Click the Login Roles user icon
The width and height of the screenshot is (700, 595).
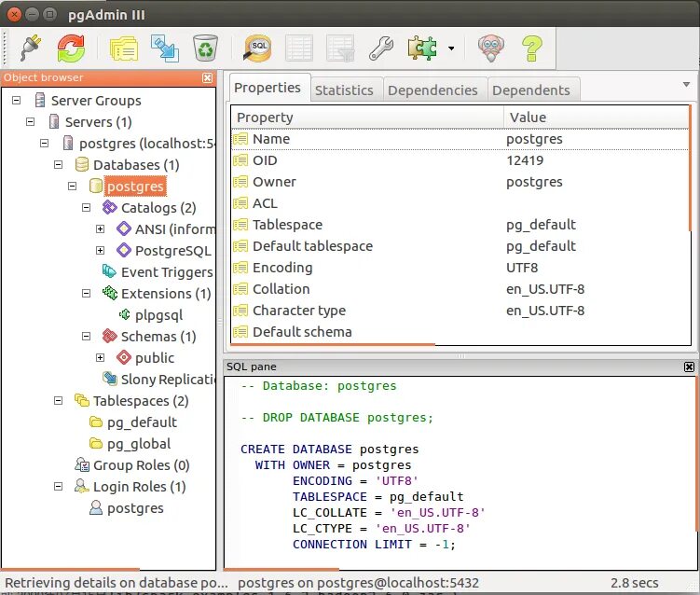(82, 486)
